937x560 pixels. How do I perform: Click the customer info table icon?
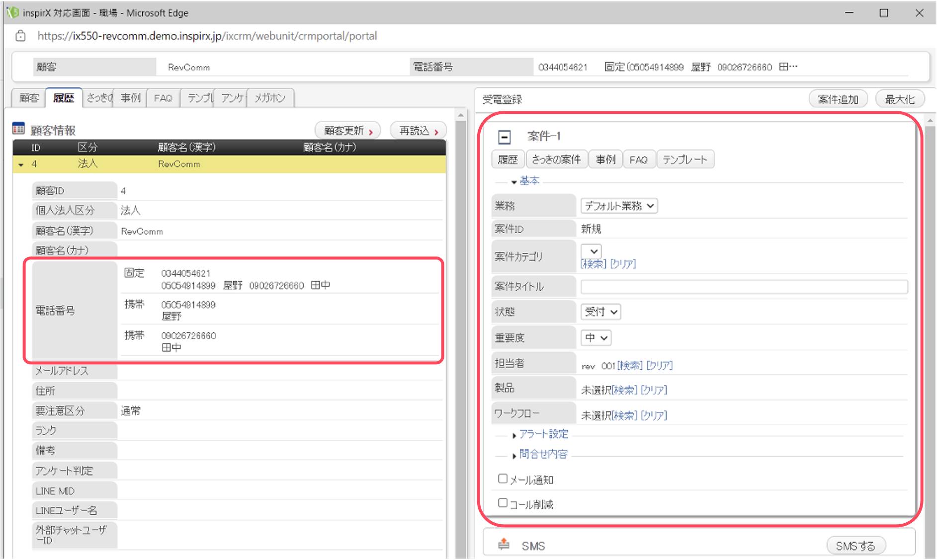[18, 129]
